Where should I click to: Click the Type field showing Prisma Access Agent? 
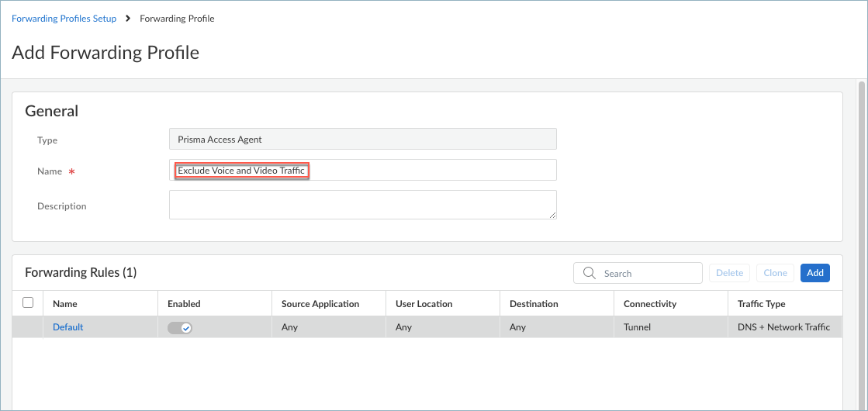point(362,140)
